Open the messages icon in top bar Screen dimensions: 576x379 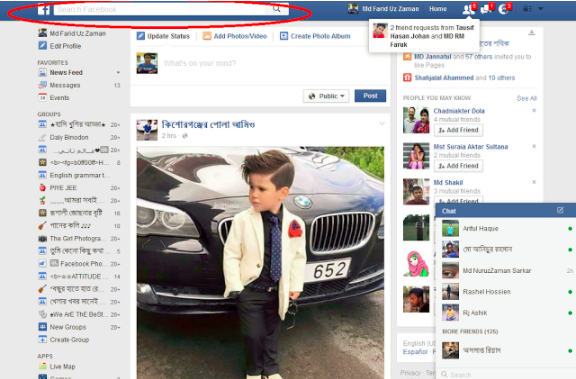486,9
